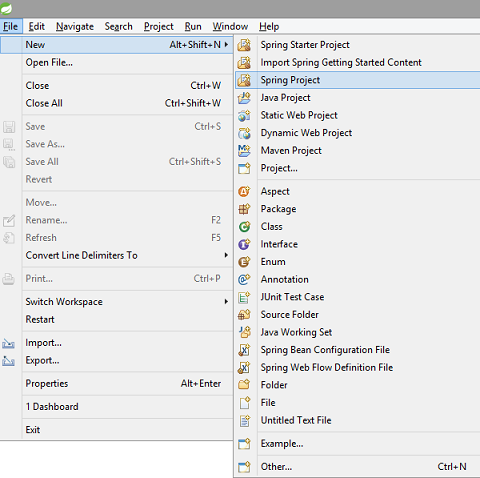
Task: Click the orange Aspect icon
Action: pos(244,191)
